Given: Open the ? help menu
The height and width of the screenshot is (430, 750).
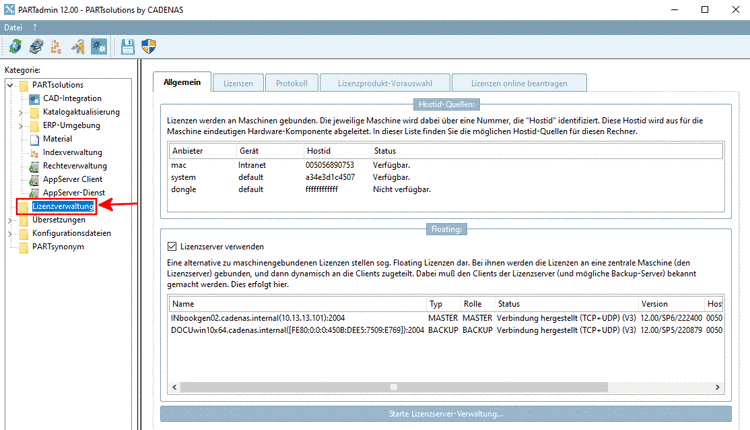Looking at the screenshot, I should click(x=34, y=27).
